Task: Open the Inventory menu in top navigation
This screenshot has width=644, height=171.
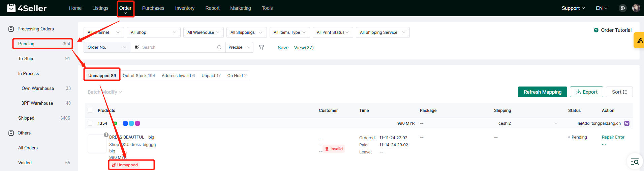Action: point(185,8)
